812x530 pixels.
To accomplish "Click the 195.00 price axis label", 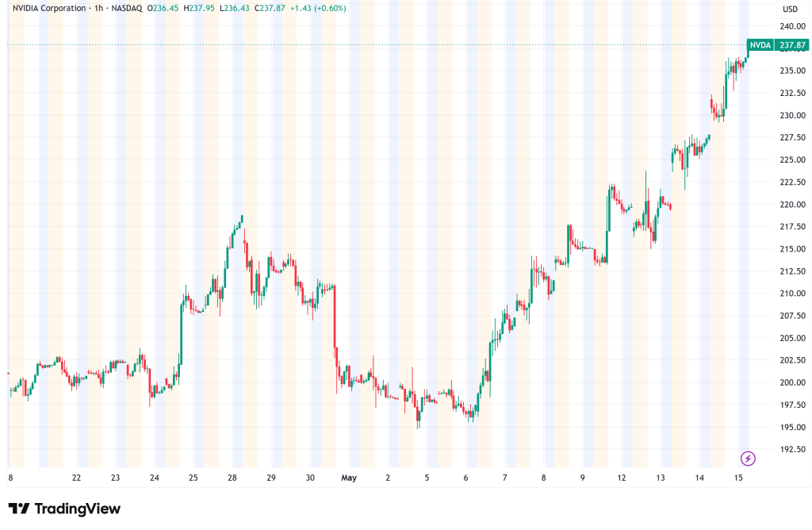I will click(792, 428).
